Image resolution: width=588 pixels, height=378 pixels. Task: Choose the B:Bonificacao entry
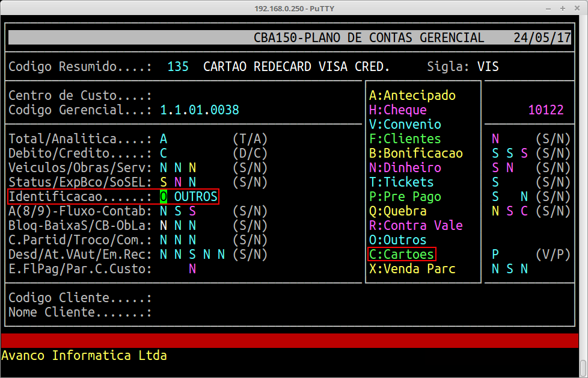[416, 153]
